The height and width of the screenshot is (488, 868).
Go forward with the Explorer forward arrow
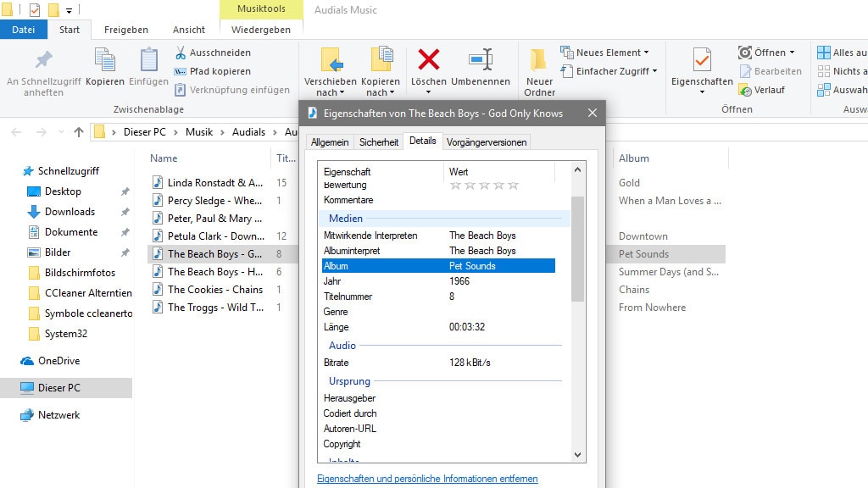tap(42, 132)
